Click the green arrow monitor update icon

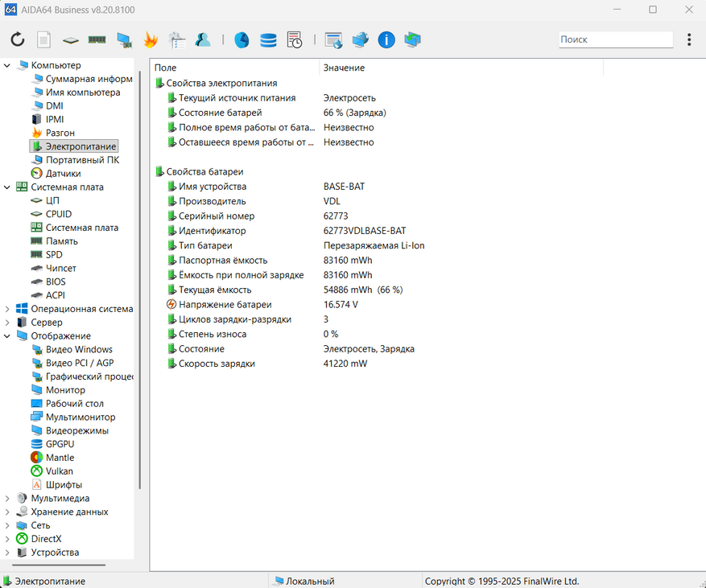[412, 39]
